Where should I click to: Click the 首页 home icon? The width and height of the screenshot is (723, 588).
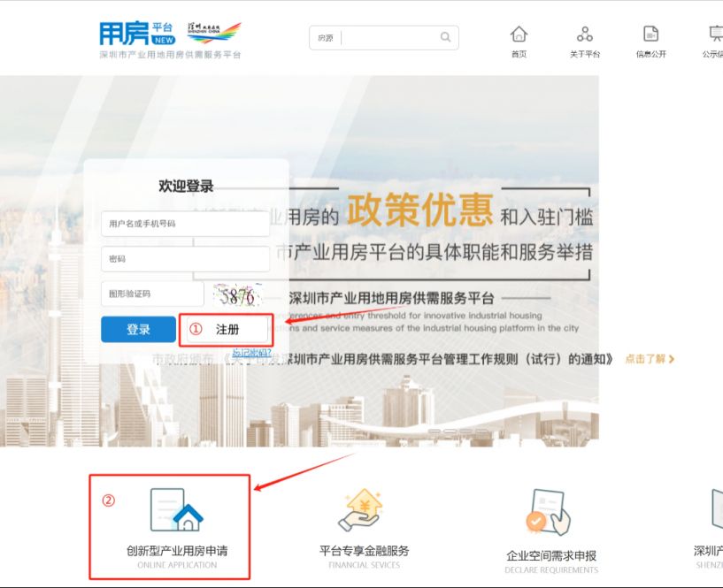519,34
